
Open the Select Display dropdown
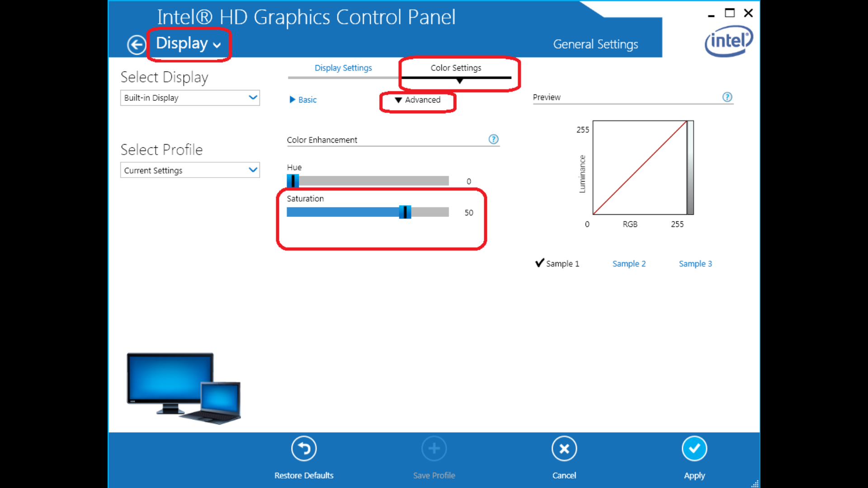(189, 97)
